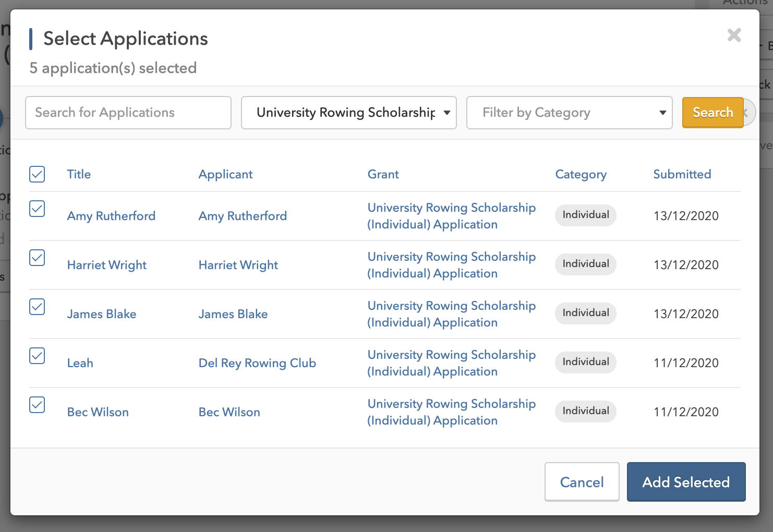Sort by the Submitted column header

(x=682, y=174)
